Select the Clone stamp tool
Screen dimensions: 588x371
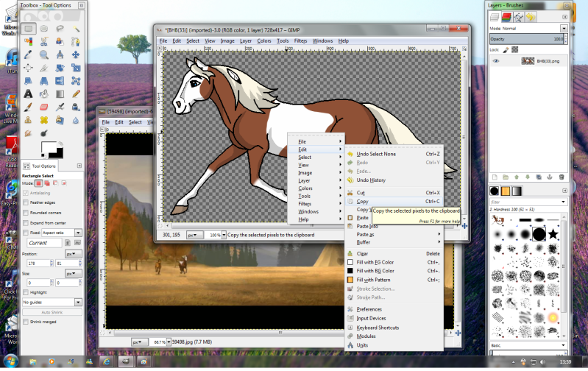click(x=28, y=120)
